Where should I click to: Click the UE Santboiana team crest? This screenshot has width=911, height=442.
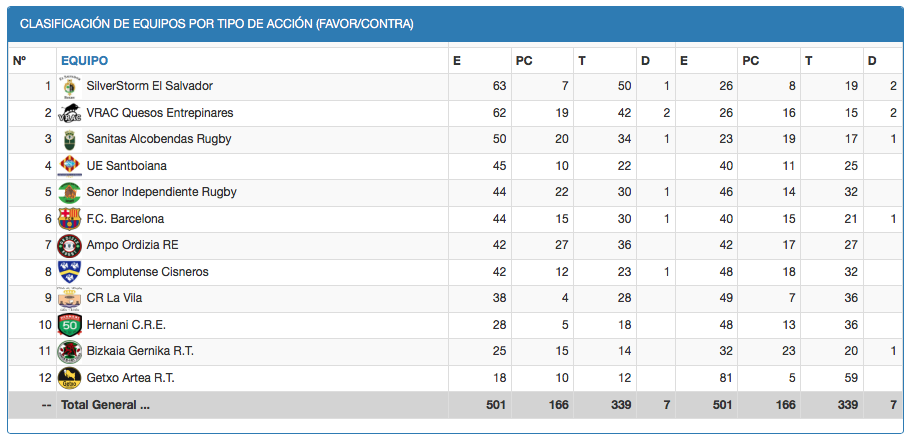pos(69,166)
